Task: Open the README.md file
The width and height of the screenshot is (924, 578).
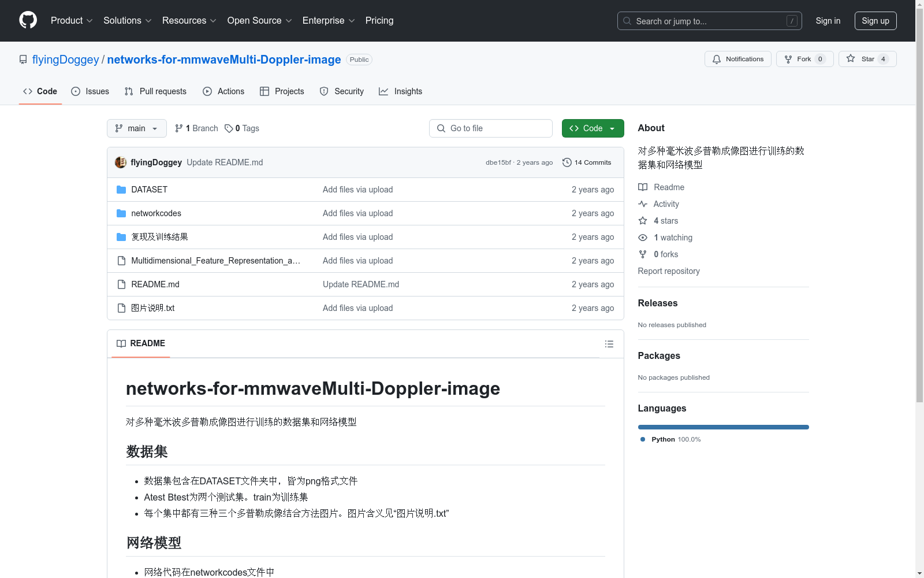Action: pyautogui.click(x=155, y=284)
